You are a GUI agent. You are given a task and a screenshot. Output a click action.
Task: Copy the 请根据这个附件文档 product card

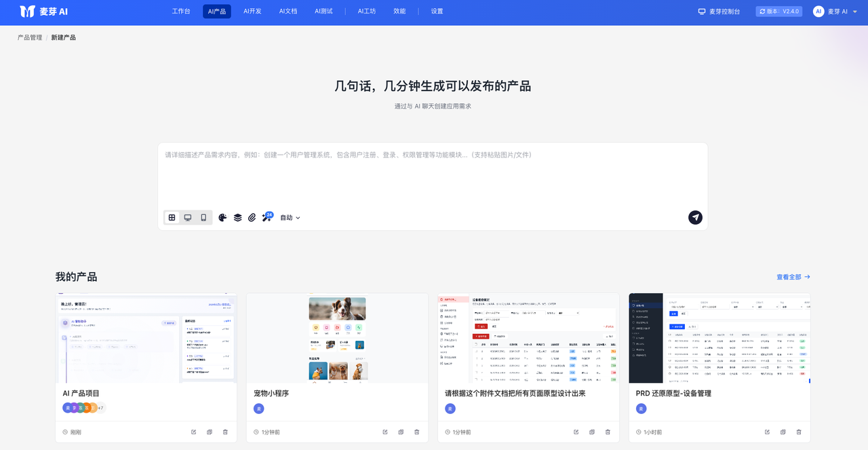[592, 432]
